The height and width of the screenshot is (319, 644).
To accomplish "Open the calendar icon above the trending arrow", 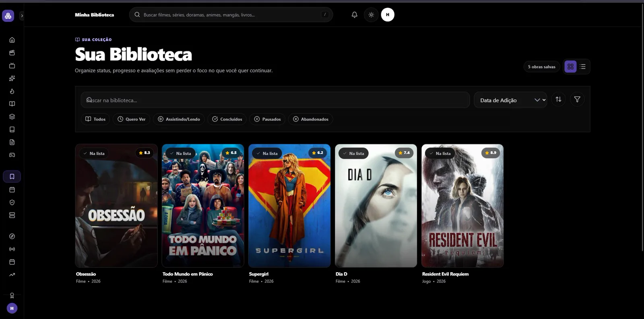I will click(x=12, y=262).
